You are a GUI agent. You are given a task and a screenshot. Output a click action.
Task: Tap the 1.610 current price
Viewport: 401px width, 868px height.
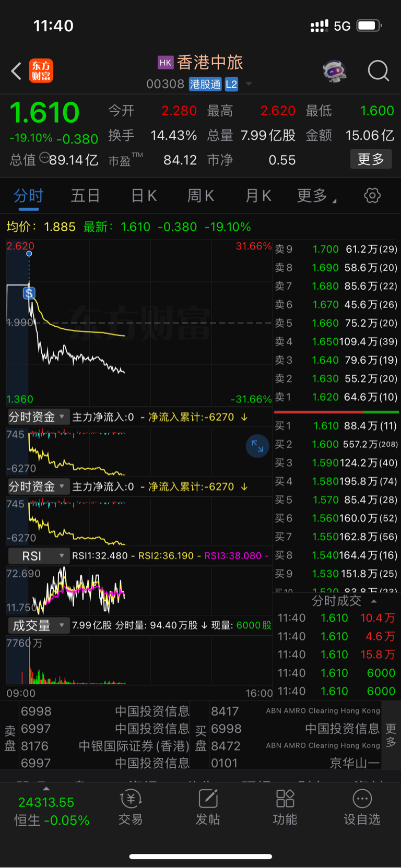click(45, 113)
